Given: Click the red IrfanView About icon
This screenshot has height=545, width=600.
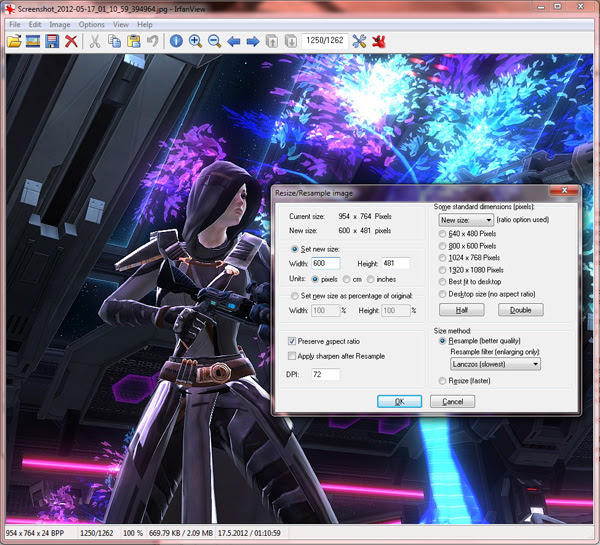Looking at the screenshot, I should coord(378,41).
